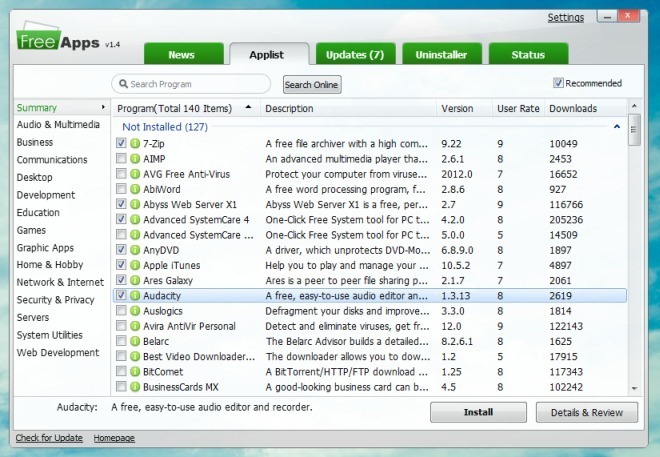Click Check for Update link
Image resolution: width=660 pixels, height=457 pixels.
pos(49,438)
